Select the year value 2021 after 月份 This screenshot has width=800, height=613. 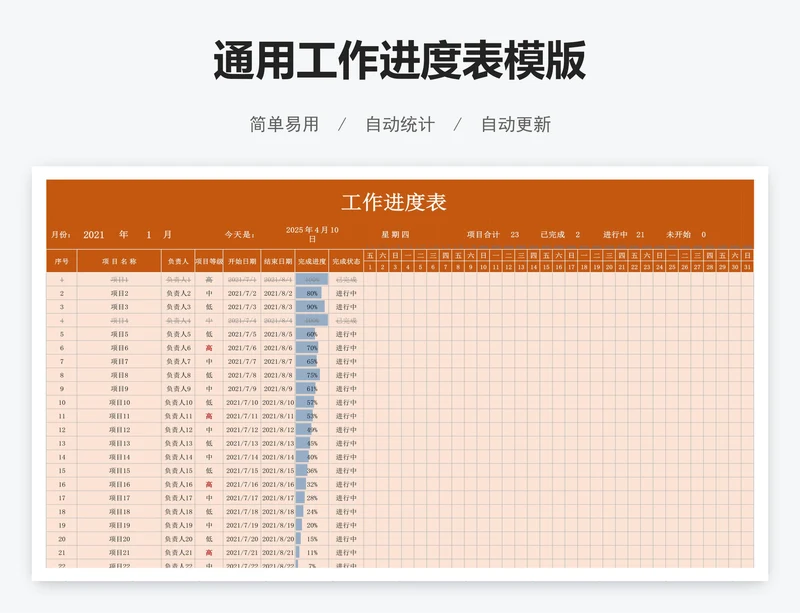tap(93, 235)
